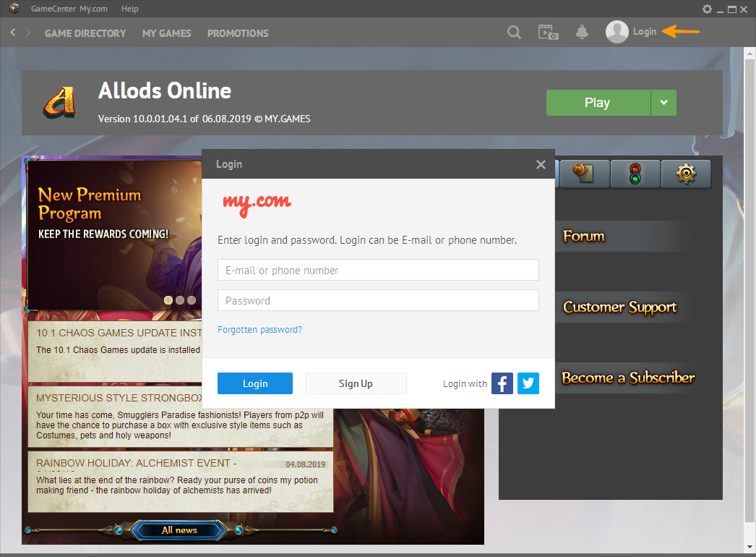756x557 pixels.
Task: Click the GameCenter cube logo icon
Action: coord(14,8)
